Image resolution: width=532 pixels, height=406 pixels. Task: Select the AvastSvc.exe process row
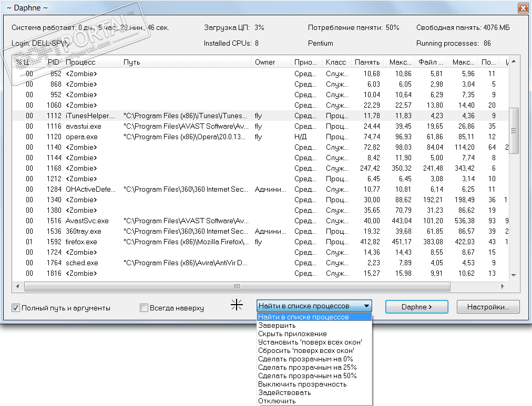point(260,221)
